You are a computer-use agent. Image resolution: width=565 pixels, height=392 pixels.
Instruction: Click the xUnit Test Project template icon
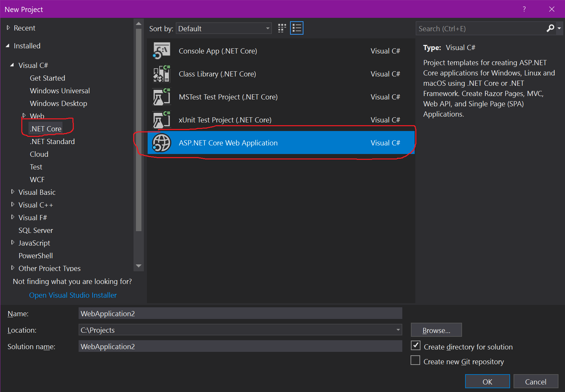162,120
